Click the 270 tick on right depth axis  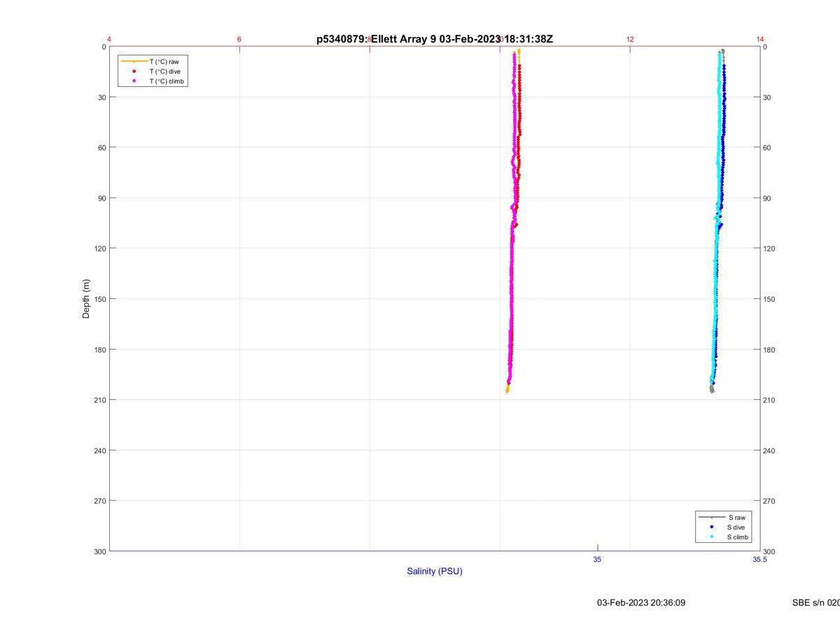pos(769,501)
